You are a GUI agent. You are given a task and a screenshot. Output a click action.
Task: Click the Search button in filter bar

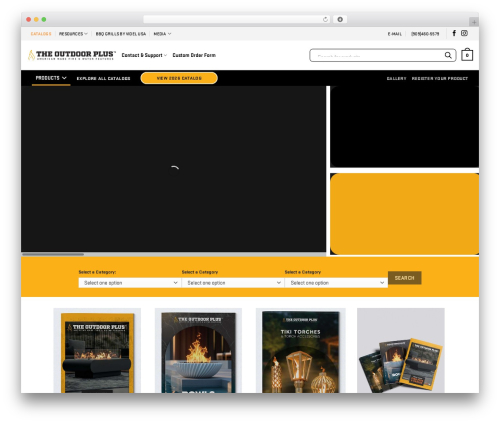point(404,278)
